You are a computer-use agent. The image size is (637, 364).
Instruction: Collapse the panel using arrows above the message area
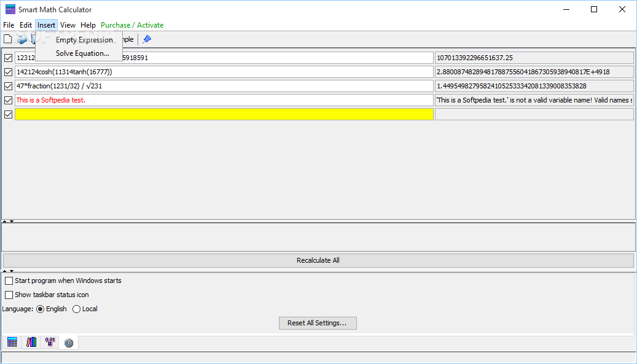point(8,222)
